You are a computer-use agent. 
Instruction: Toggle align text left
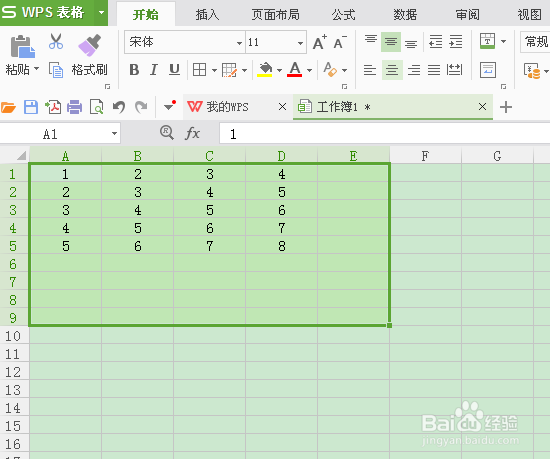point(370,70)
